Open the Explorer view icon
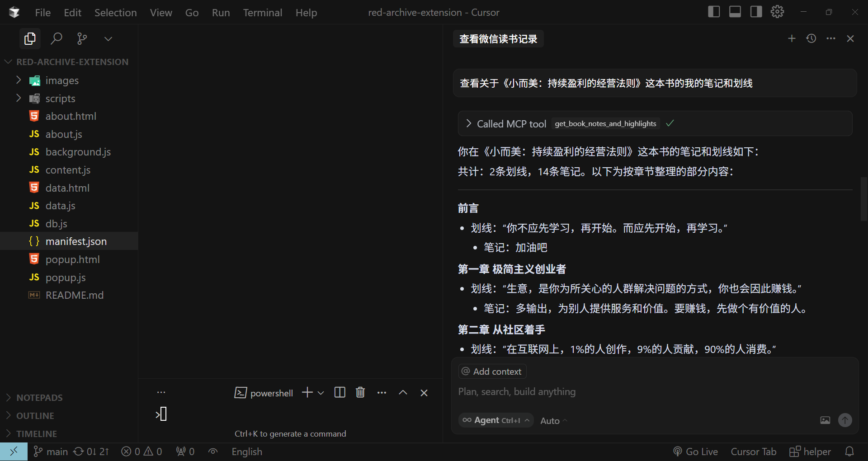This screenshot has height=461, width=868. point(30,39)
